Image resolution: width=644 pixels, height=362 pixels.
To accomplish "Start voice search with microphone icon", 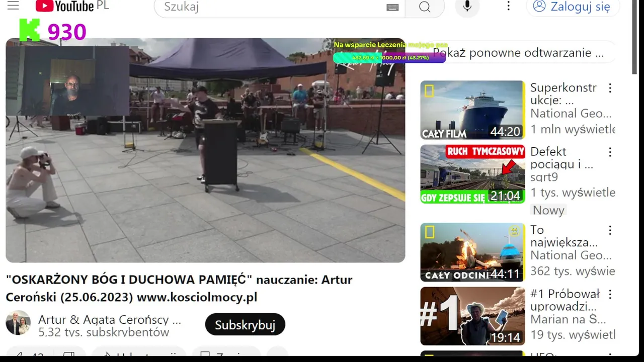I will click(x=467, y=6).
